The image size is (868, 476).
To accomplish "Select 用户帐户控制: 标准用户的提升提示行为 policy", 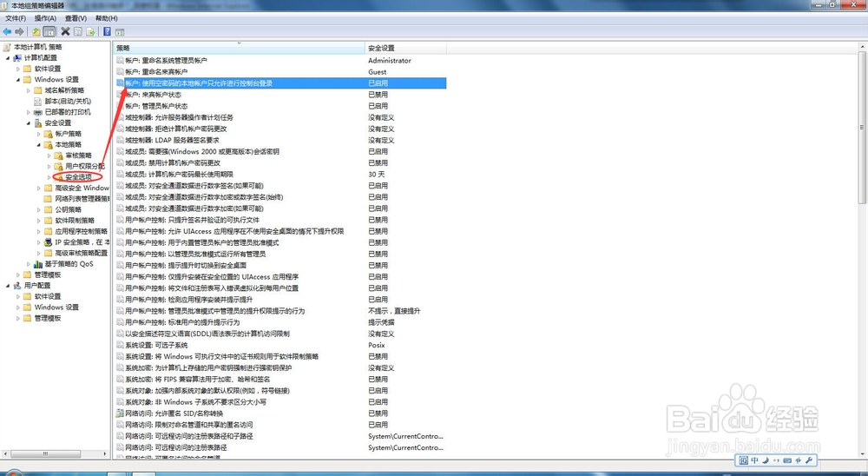I will click(x=280, y=322).
